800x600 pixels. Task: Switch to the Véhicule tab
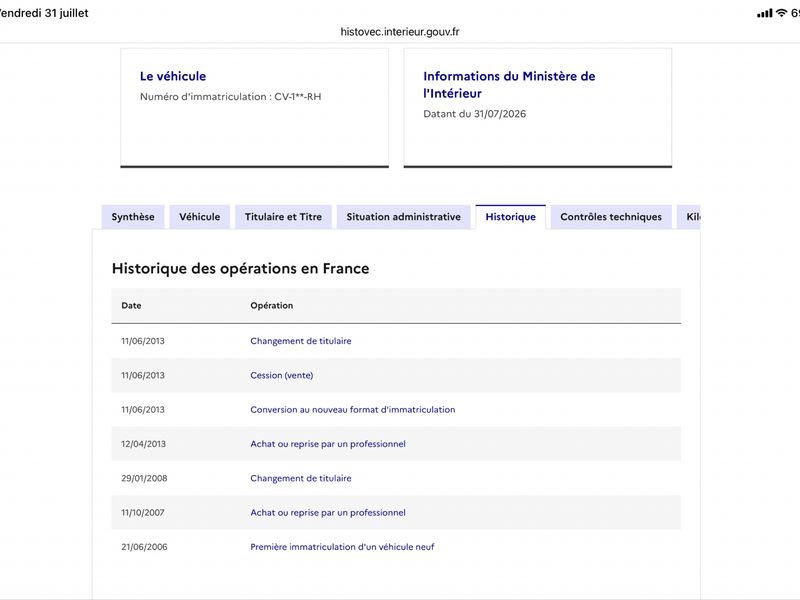coord(199,217)
